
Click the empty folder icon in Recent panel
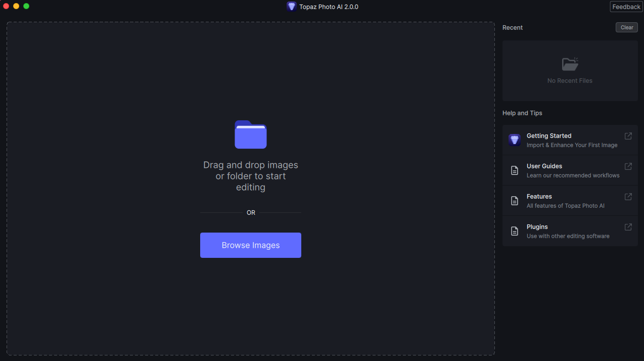tap(570, 64)
